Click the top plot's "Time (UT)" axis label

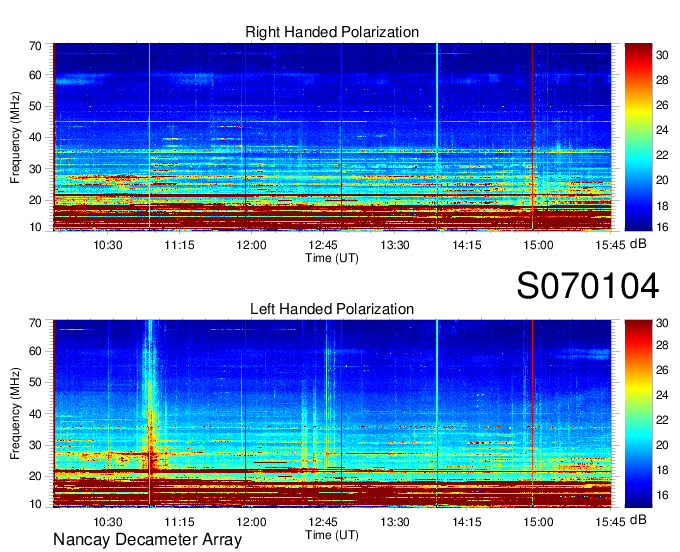(332, 258)
